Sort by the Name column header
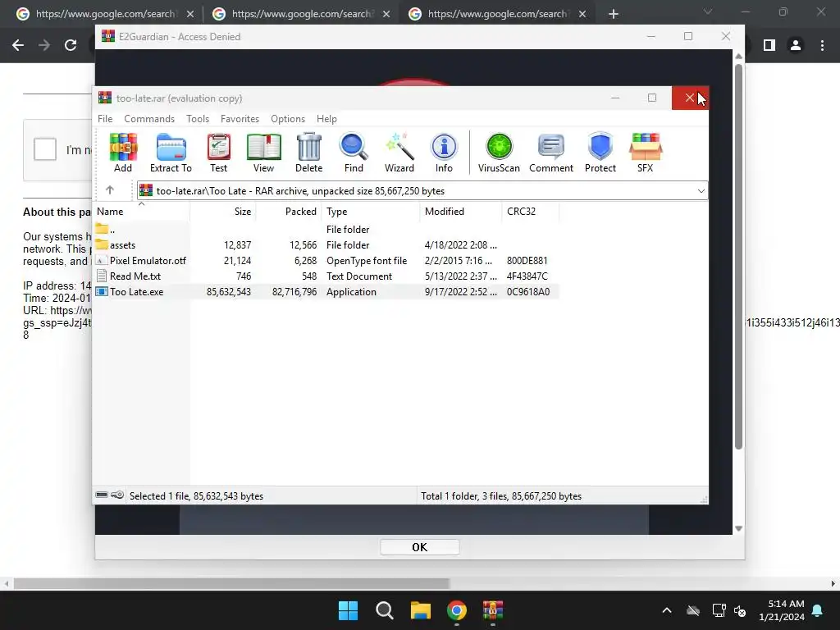 click(x=142, y=212)
